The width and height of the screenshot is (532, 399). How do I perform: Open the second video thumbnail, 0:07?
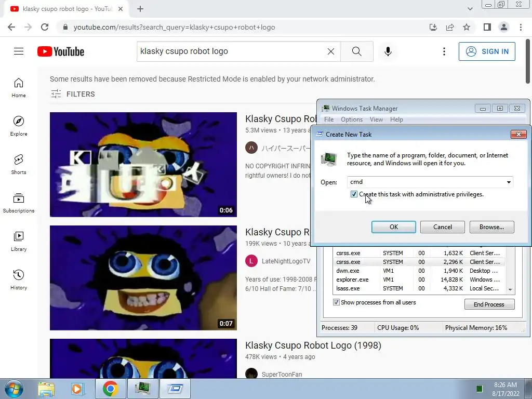point(143,278)
